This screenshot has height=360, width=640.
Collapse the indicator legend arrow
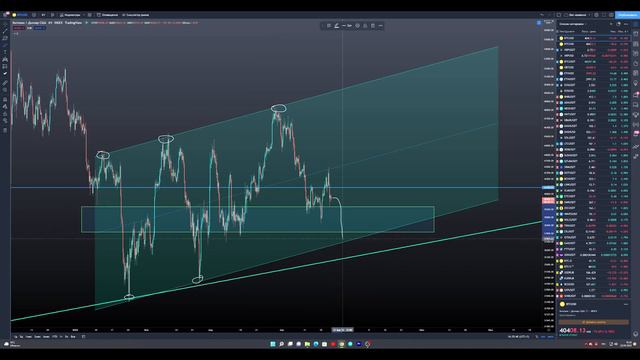click(16, 33)
